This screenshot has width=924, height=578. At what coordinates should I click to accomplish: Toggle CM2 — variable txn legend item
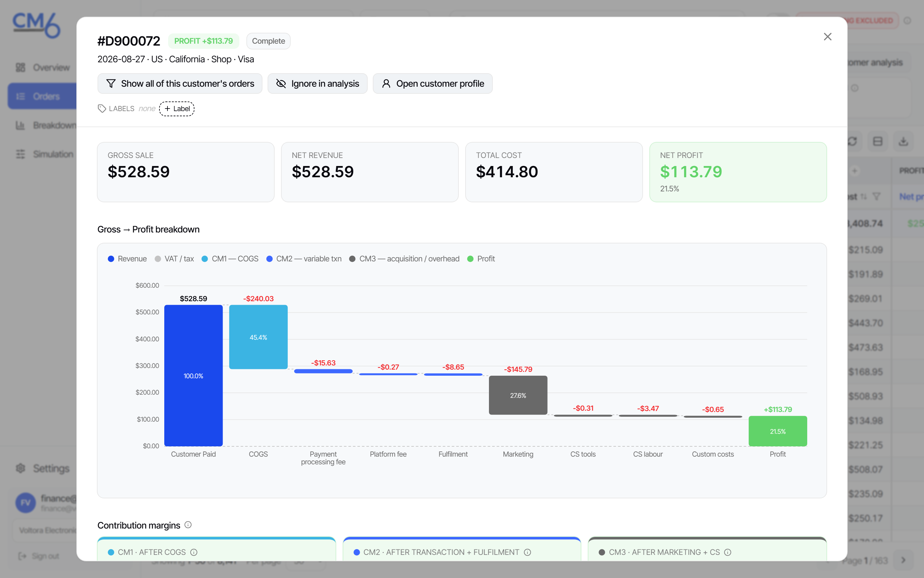(x=304, y=259)
